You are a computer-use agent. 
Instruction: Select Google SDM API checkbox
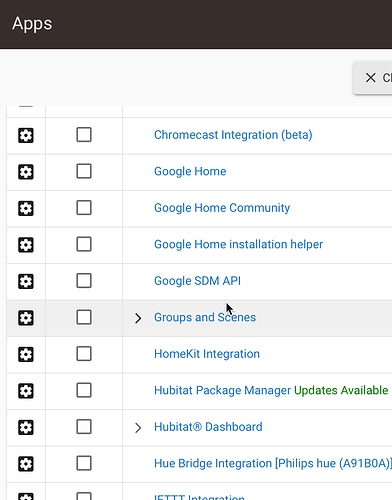(84, 281)
